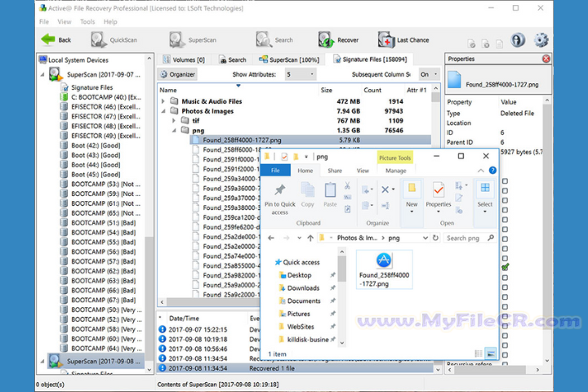Open the Help menu
This screenshot has height=392, width=588.
tap(110, 22)
